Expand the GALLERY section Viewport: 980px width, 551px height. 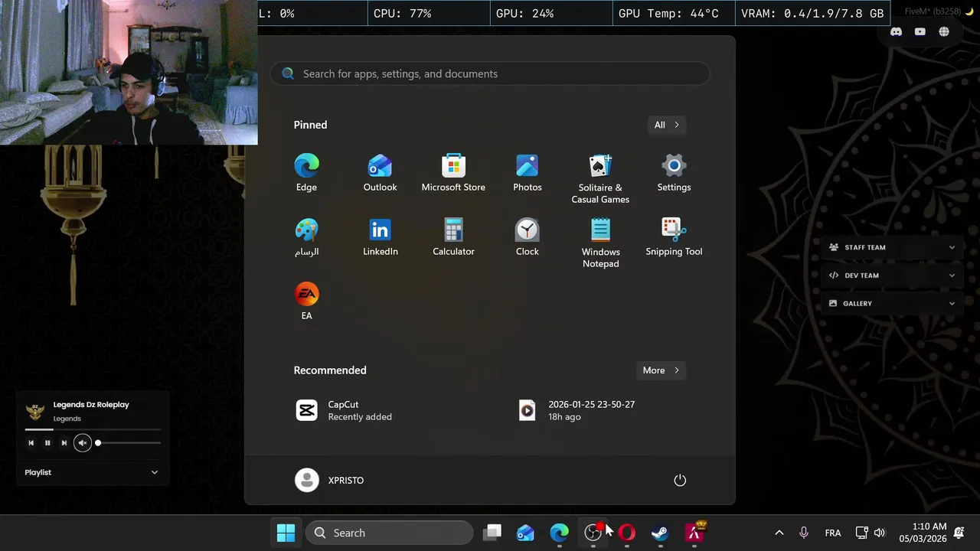point(892,303)
